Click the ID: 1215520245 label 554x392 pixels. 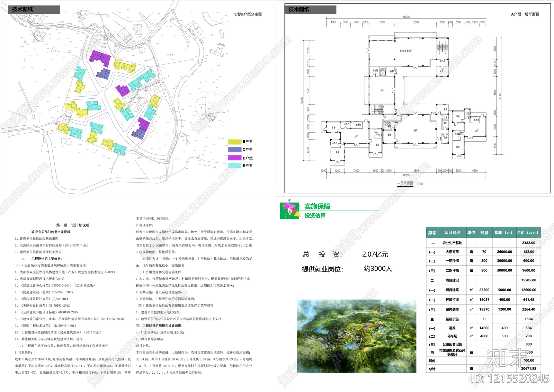click(x=510, y=379)
